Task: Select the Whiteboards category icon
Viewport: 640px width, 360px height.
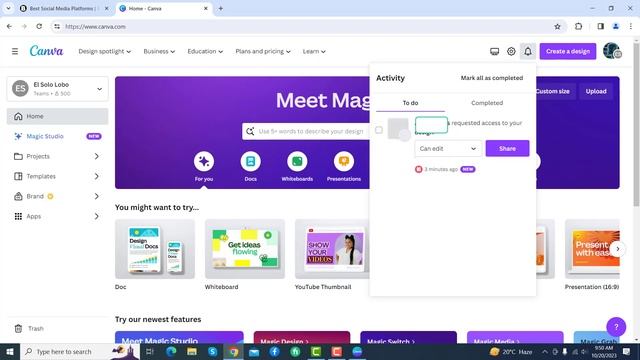Action: [297, 162]
